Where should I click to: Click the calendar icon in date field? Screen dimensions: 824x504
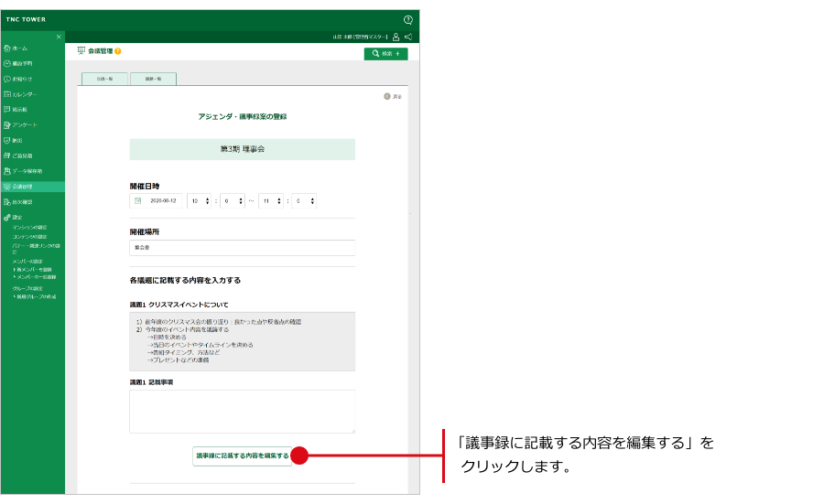coord(137,201)
